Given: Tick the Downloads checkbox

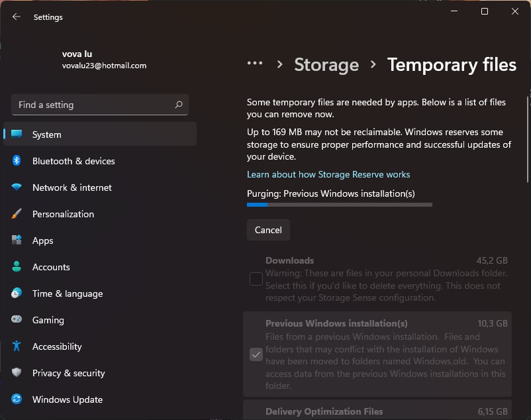Looking at the screenshot, I should coord(256,279).
